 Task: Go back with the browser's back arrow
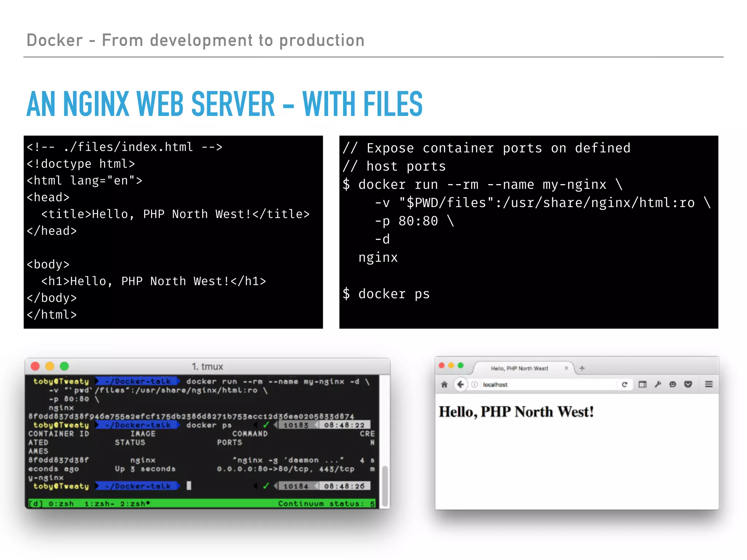(461, 384)
